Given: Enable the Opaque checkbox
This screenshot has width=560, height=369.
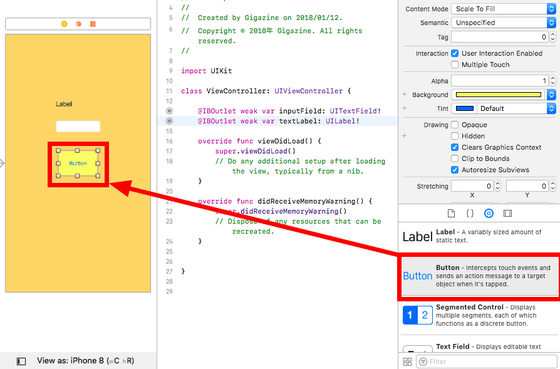Looking at the screenshot, I should coord(455,125).
